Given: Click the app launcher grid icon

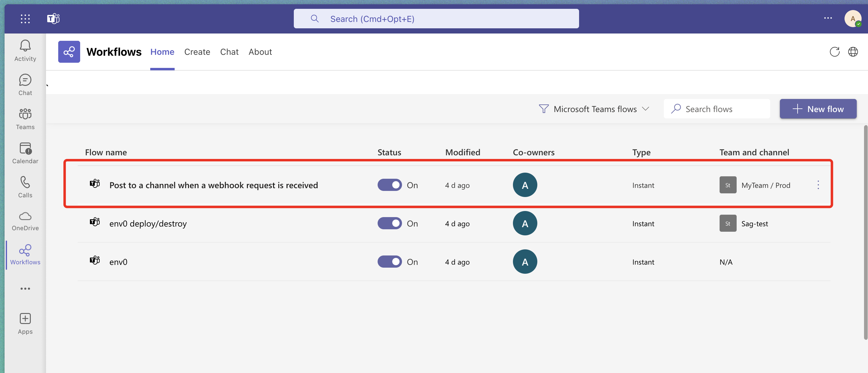Looking at the screenshot, I should [x=25, y=19].
